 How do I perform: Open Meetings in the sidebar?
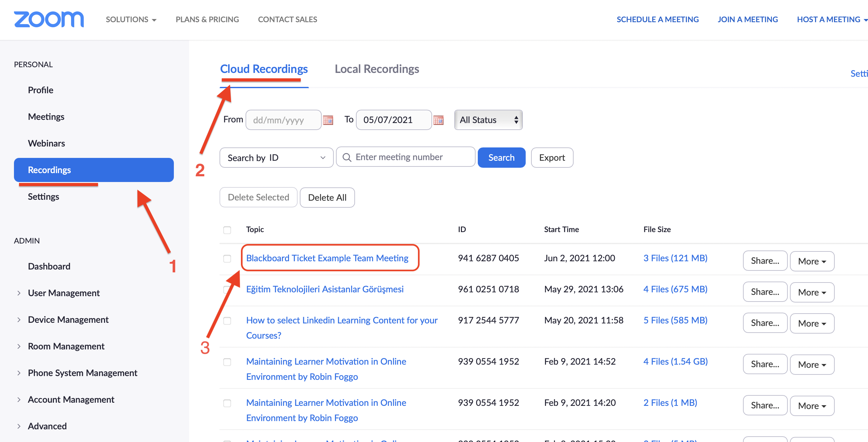[x=46, y=117]
